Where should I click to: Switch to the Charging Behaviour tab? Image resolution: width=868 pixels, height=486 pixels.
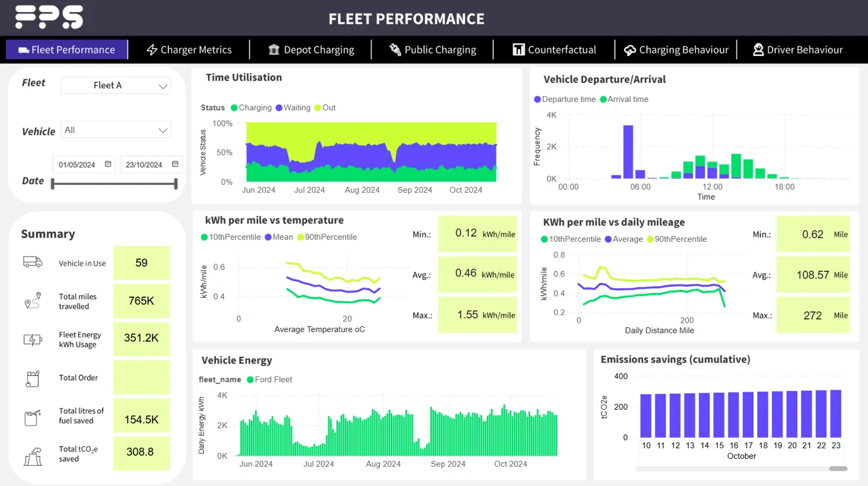point(676,49)
